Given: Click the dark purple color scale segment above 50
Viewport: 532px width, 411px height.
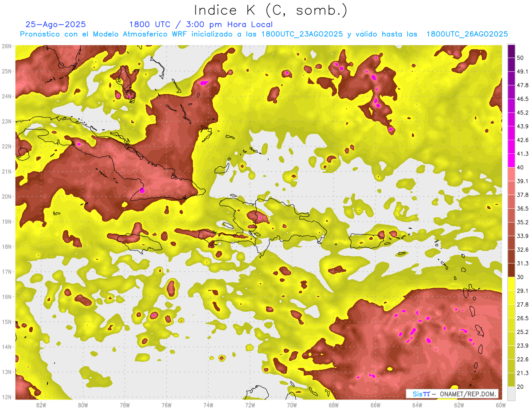Looking at the screenshot, I should tap(511, 51).
